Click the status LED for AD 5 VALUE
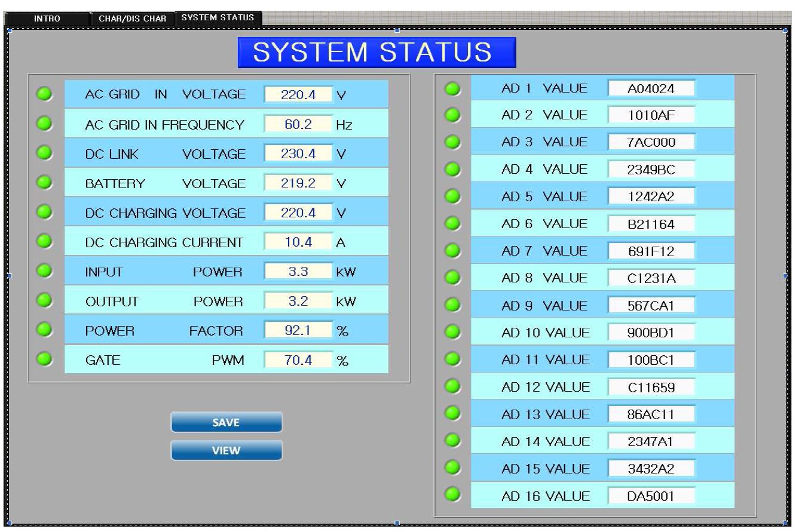The height and width of the screenshot is (532, 802). (x=454, y=197)
